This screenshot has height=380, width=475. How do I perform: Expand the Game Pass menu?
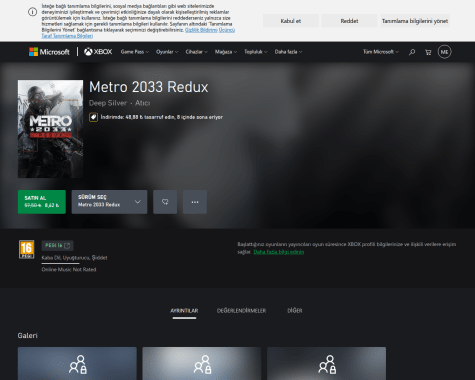click(x=135, y=52)
